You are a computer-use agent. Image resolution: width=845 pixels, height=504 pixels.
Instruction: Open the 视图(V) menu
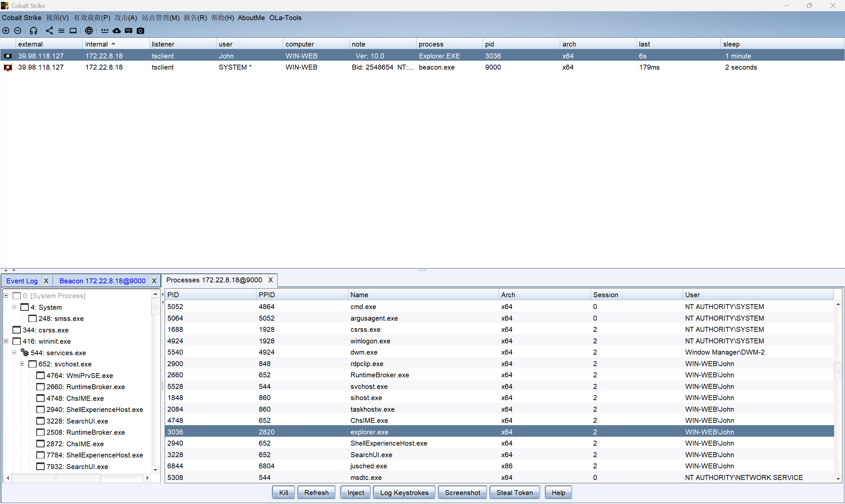[57, 18]
